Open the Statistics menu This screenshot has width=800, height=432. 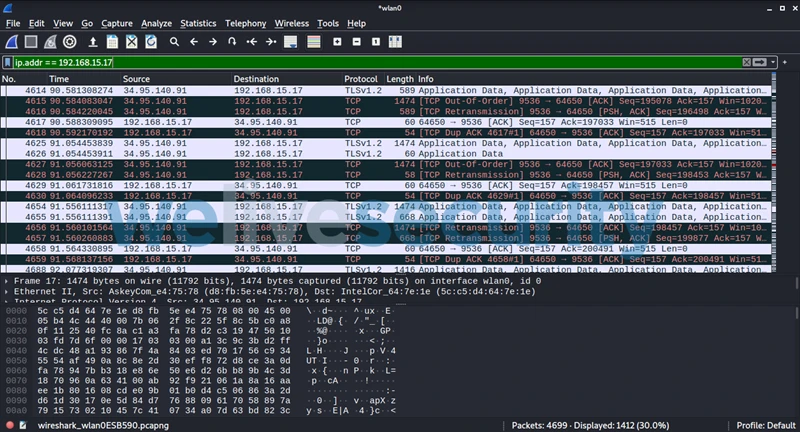(x=198, y=23)
